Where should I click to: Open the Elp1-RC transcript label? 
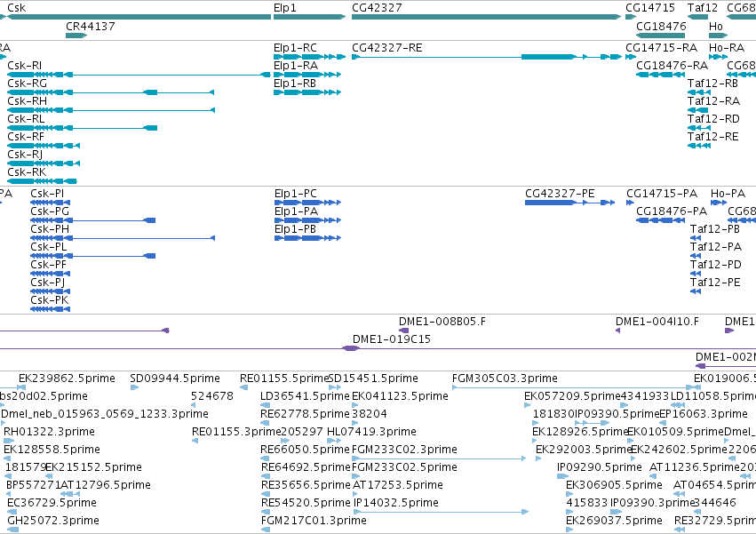pos(296,48)
